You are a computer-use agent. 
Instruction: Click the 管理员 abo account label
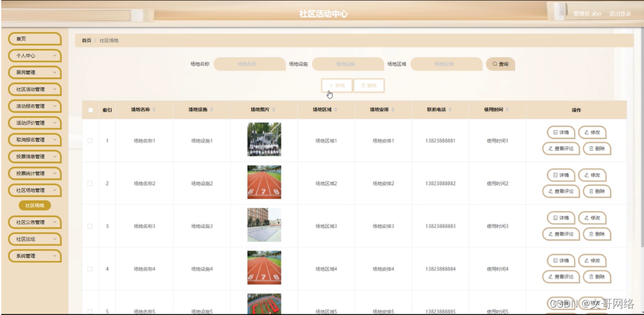(x=588, y=14)
